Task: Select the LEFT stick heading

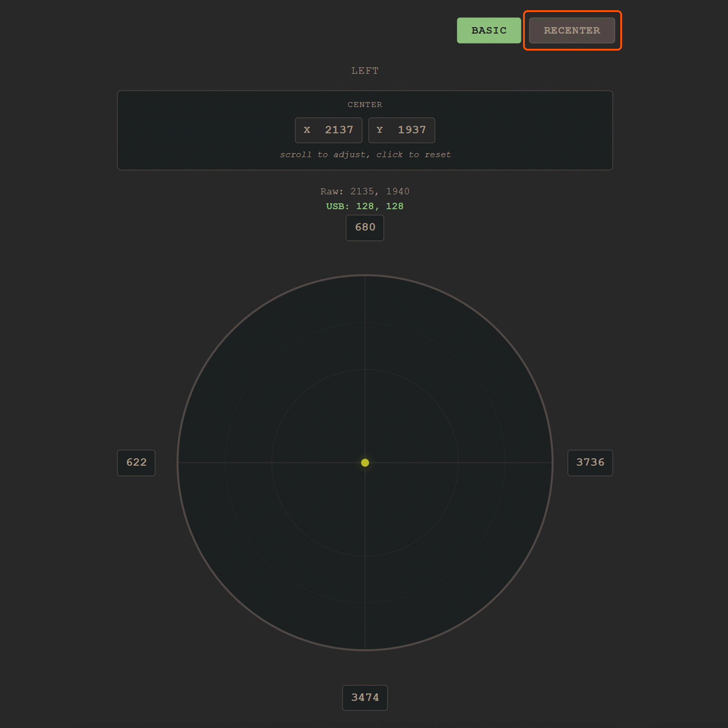Action: [365, 71]
